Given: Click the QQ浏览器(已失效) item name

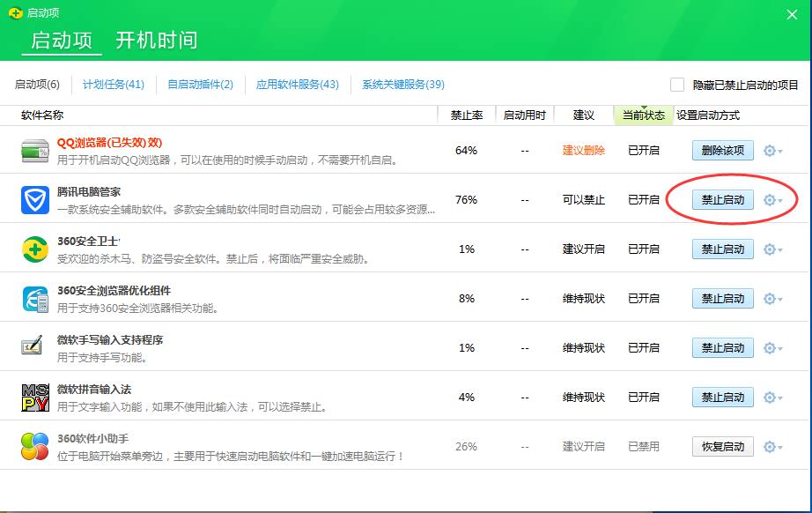Looking at the screenshot, I should [109, 143].
